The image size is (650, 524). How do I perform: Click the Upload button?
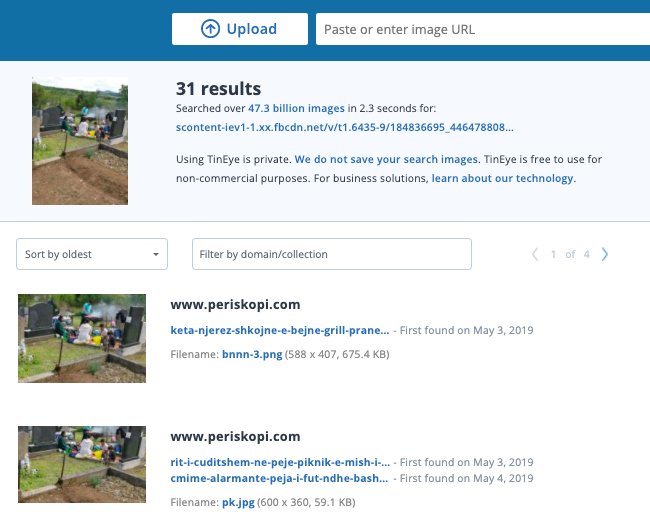[x=240, y=29]
